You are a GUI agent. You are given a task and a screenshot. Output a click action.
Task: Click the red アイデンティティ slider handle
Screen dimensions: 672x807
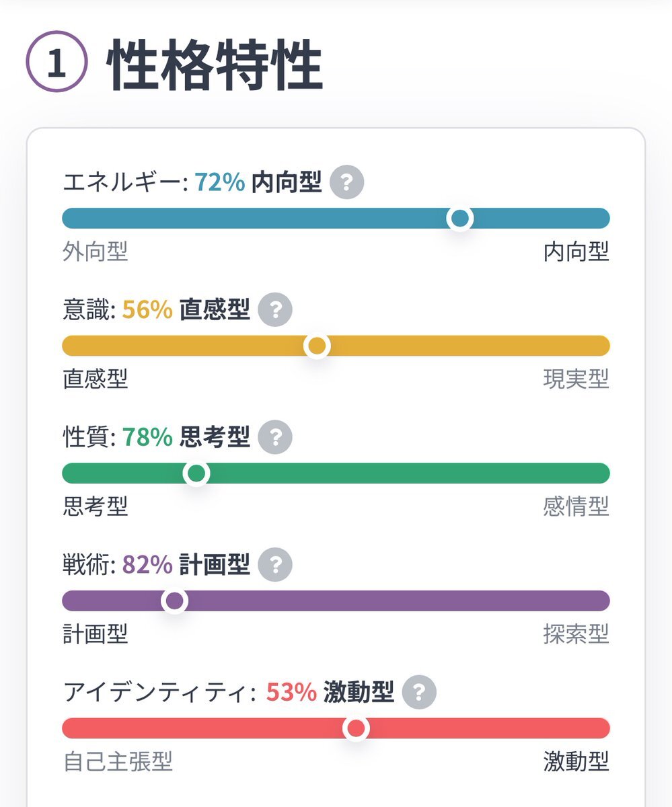(356, 728)
